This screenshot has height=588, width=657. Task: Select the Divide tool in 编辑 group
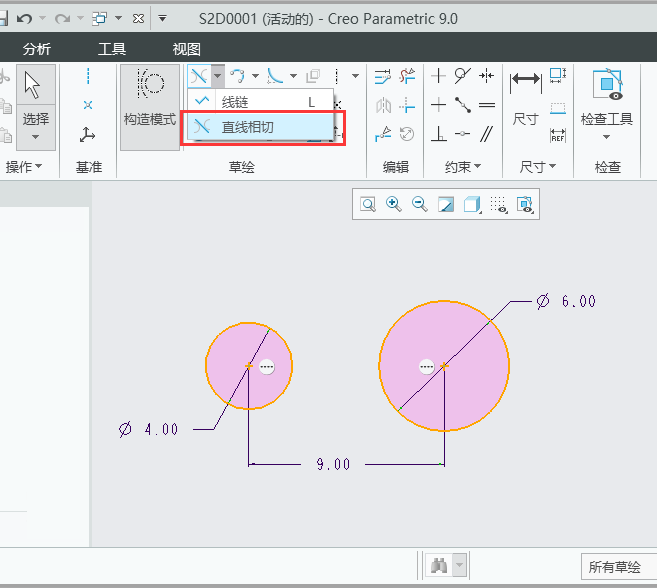[383, 134]
